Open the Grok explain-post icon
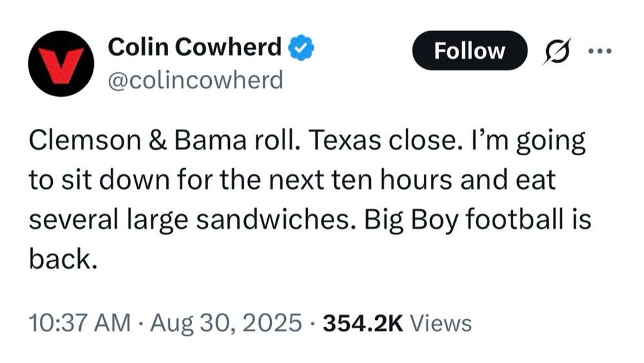 pyautogui.click(x=557, y=52)
